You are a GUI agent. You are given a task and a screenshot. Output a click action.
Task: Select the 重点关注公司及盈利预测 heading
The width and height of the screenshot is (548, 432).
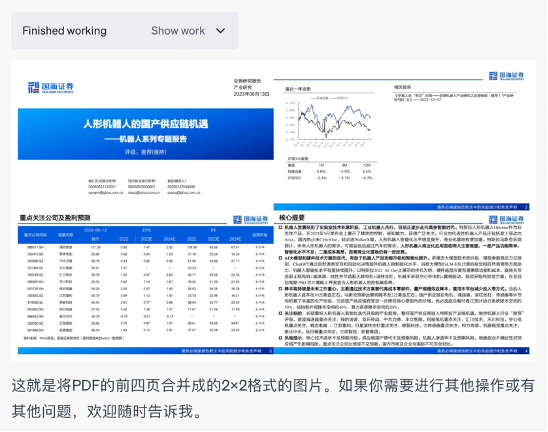[55, 218]
